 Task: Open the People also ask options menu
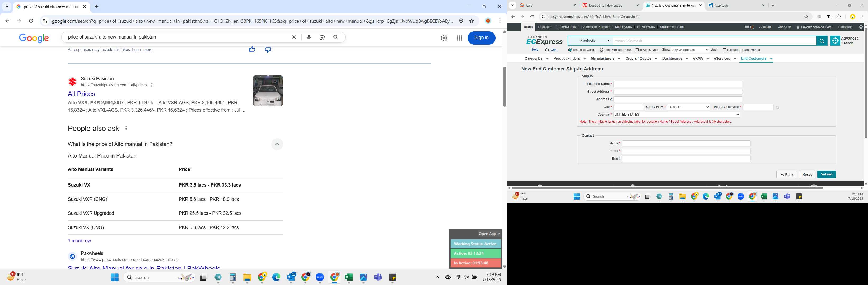pos(126,129)
